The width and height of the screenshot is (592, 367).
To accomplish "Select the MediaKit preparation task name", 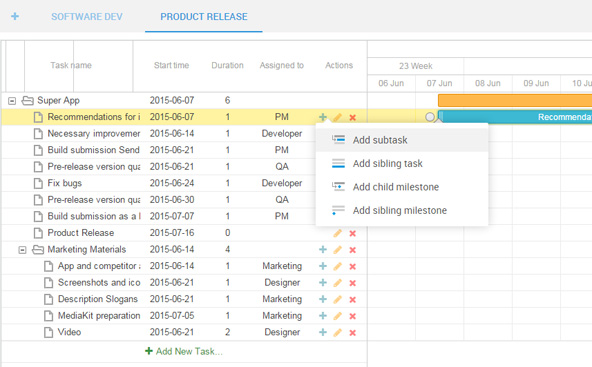I will point(99,316).
